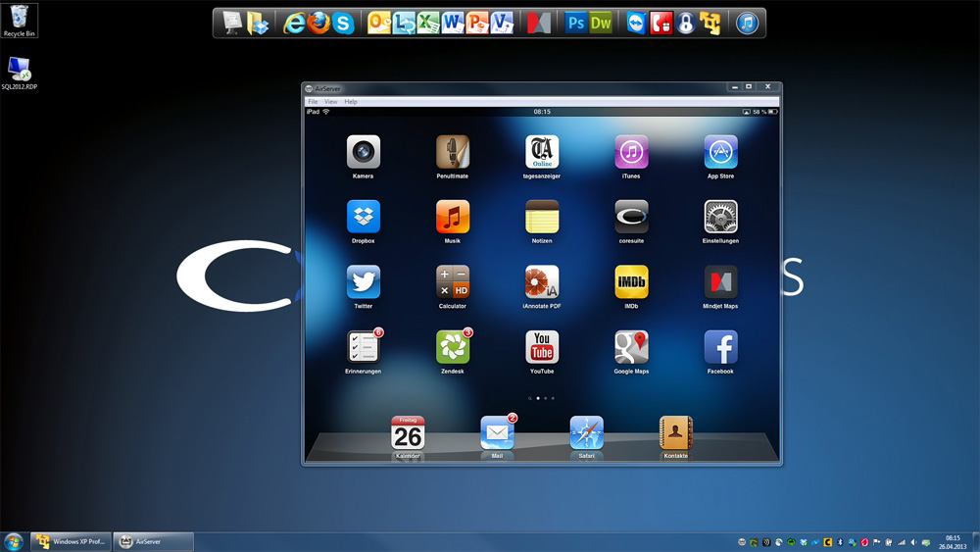Open Kalender in the iPad dock

(408, 432)
